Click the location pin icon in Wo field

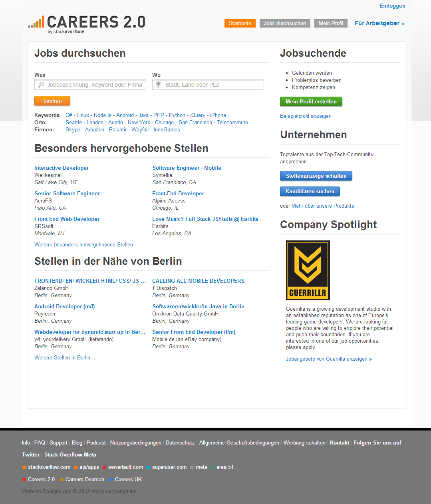[159, 85]
